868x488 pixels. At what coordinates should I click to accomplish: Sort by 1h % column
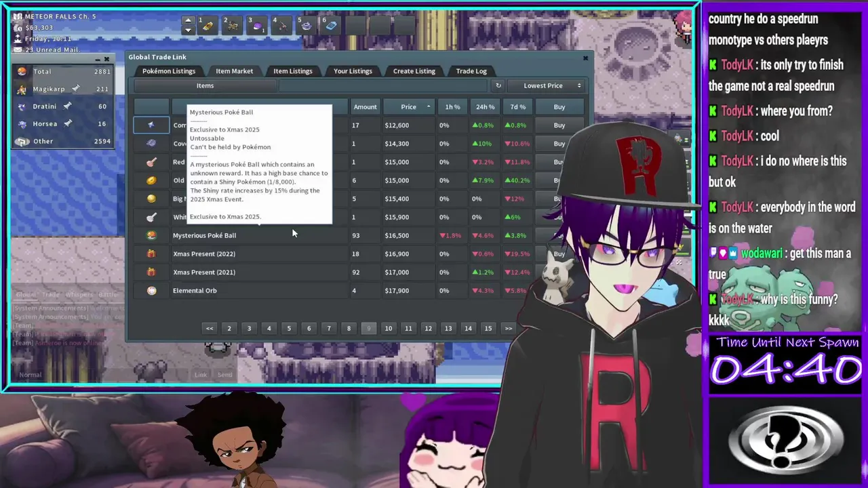click(x=452, y=107)
